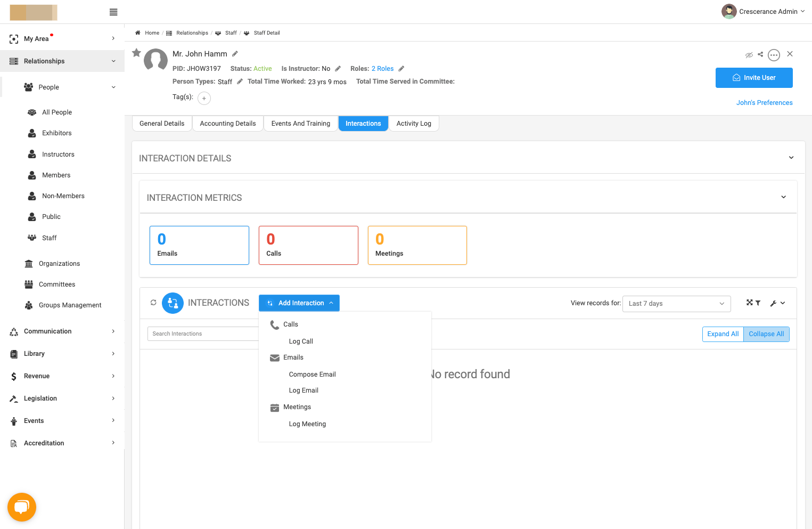Select Log Meeting menu entry
Viewport: 812px width, 529px height.
[307, 424]
